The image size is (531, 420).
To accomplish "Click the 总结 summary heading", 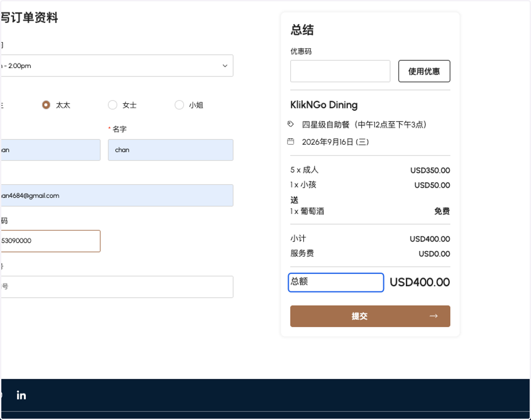I will pyautogui.click(x=302, y=30).
